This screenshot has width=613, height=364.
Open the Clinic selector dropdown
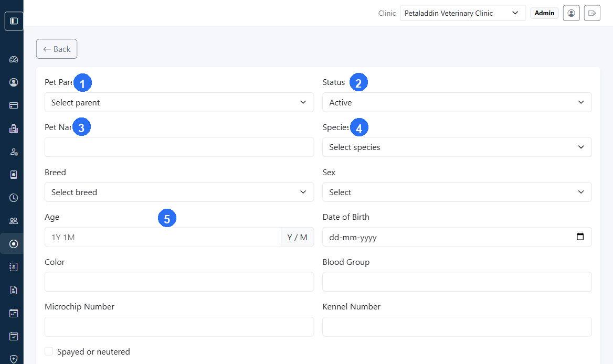pos(462,13)
